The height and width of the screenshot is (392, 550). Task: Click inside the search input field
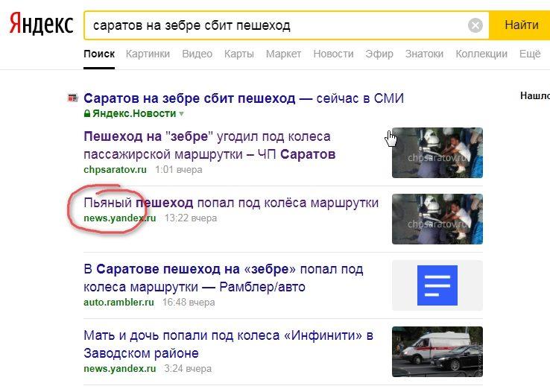pyautogui.click(x=275, y=25)
